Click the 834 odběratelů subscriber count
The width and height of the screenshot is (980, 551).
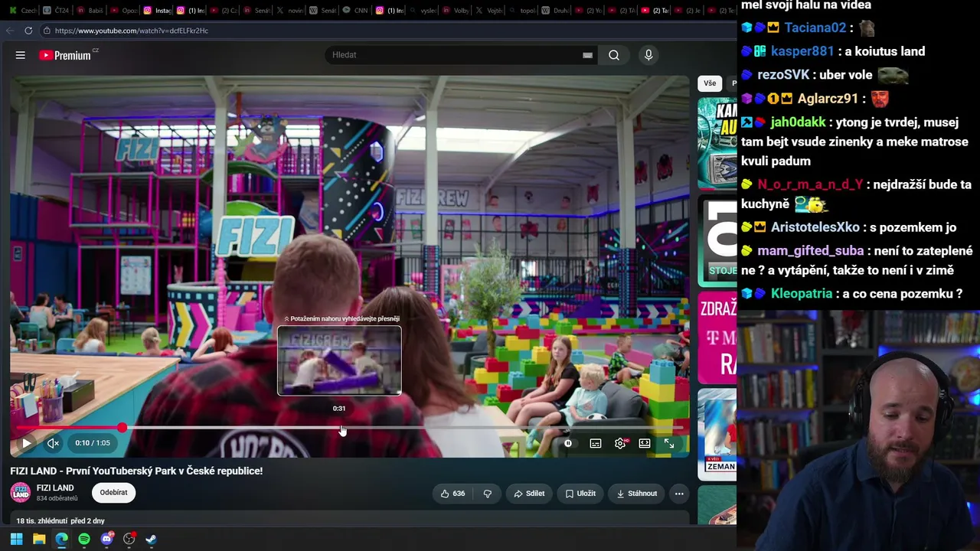pos(57,499)
